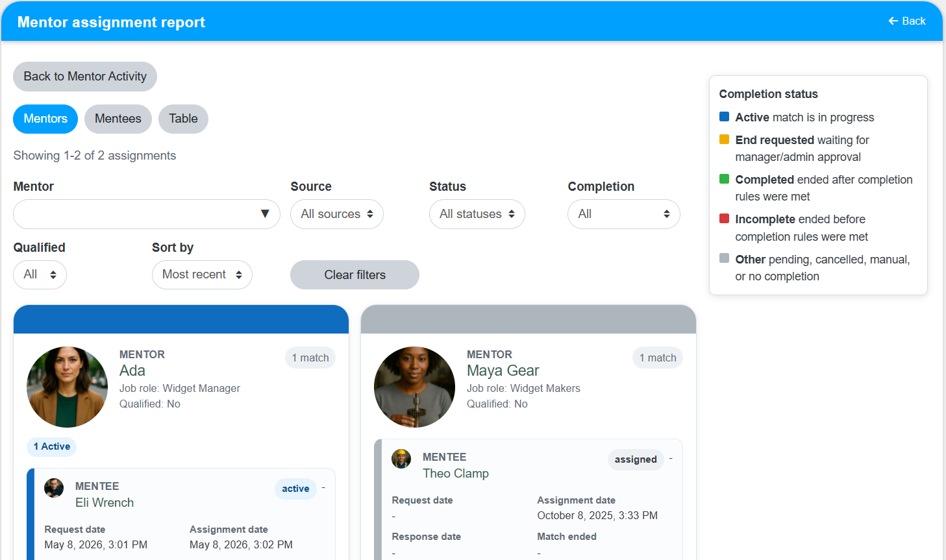This screenshot has width=946, height=560.
Task: Click the Completion status legend heading
Action: click(x=769, y=94)
